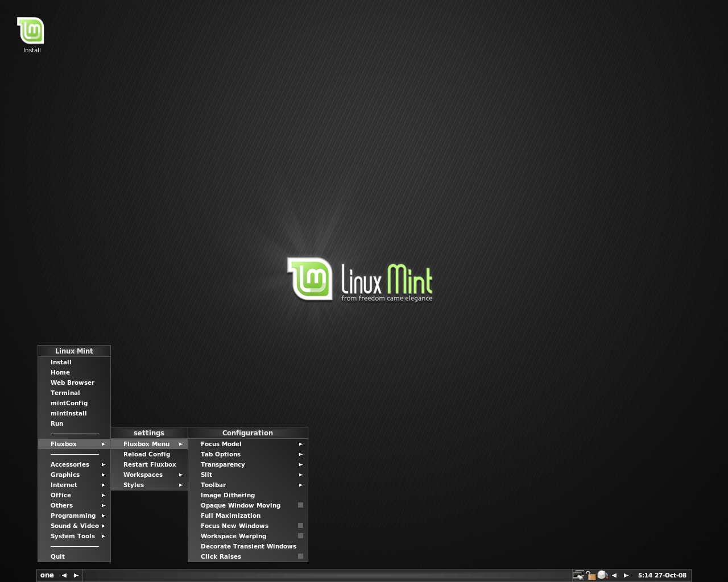Launch Terminal from the menu

click(74, 393)
